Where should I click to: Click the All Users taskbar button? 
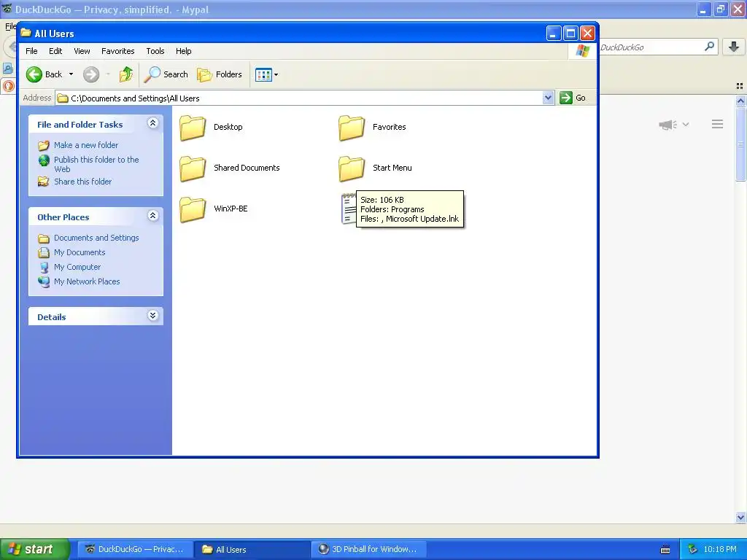[x=252, y=549]
